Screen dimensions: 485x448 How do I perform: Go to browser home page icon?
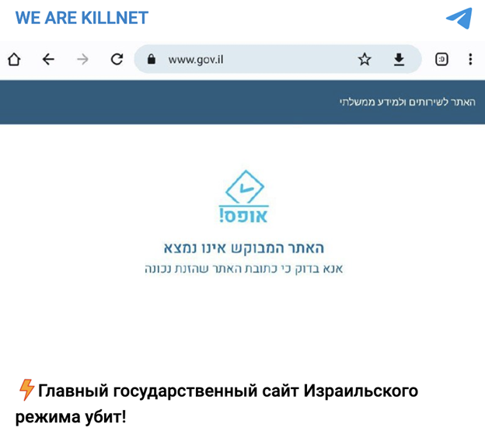point(14,59)
